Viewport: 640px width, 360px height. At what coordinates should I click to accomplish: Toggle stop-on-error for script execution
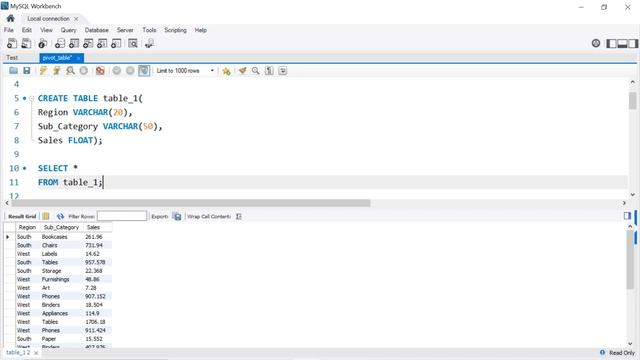click(100, 71)
